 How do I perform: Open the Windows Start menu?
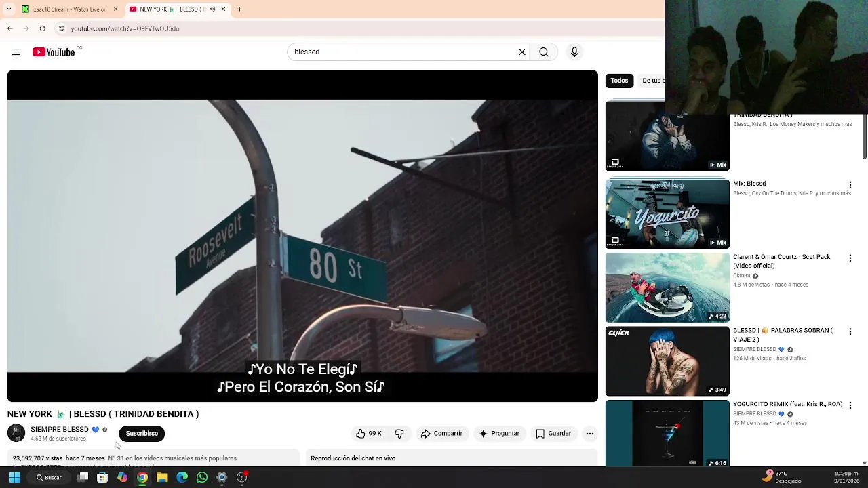[x=14, y=478]
